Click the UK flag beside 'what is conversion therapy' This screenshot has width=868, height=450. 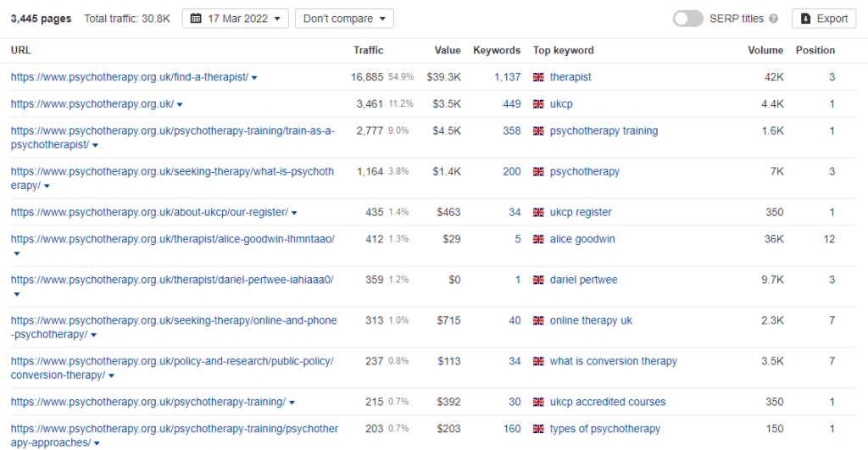pyautogui.click(x=538, y=361)
